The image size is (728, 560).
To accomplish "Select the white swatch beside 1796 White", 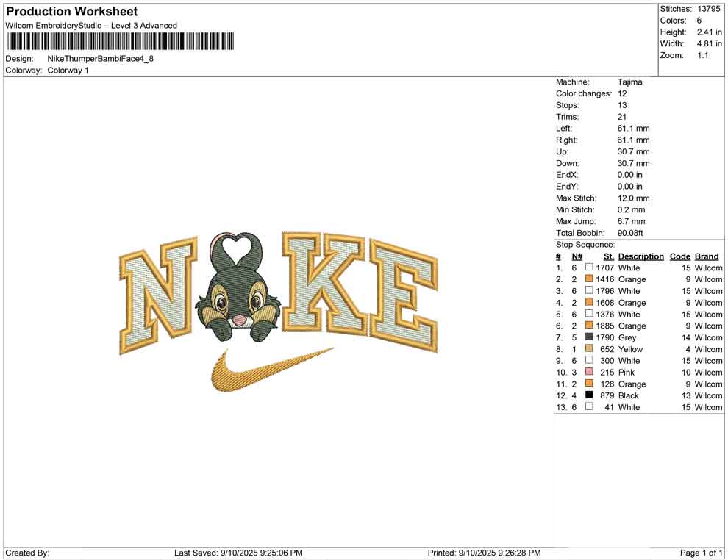I will [x=589, y=290].
